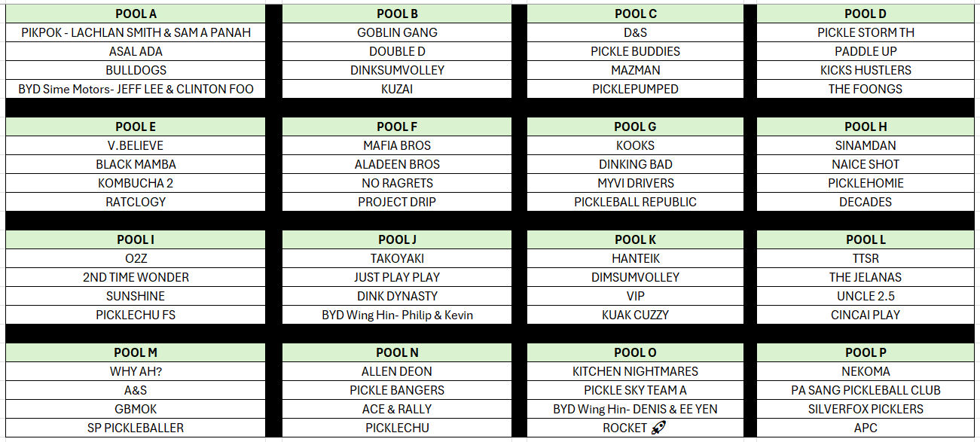This screenshot has height=442, width=980.
Task: Click the NAICE SHOT cell
Action: (x=866, y=164)
